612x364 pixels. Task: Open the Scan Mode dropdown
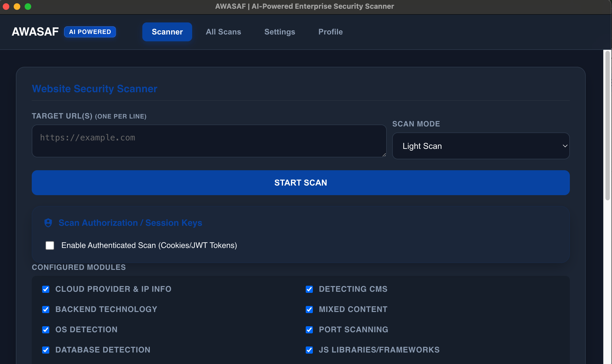[x=481, y=146]
